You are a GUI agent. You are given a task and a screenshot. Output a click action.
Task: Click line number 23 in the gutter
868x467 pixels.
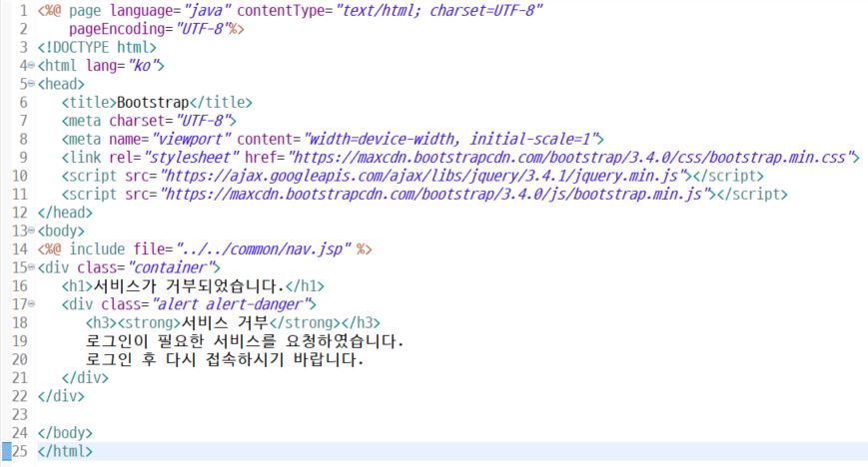19,414
